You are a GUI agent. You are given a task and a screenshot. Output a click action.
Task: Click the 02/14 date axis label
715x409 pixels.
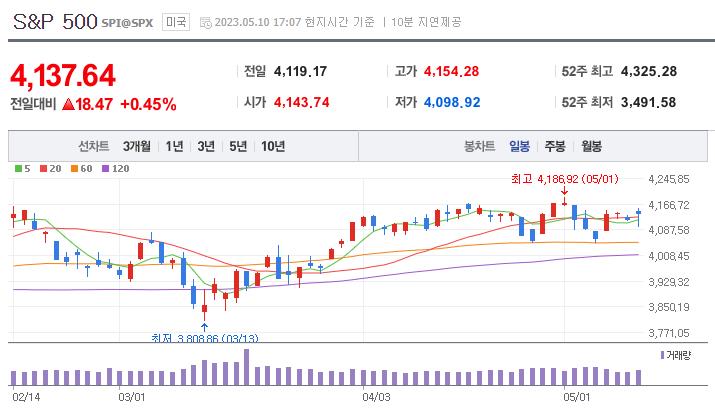(26, 397)
